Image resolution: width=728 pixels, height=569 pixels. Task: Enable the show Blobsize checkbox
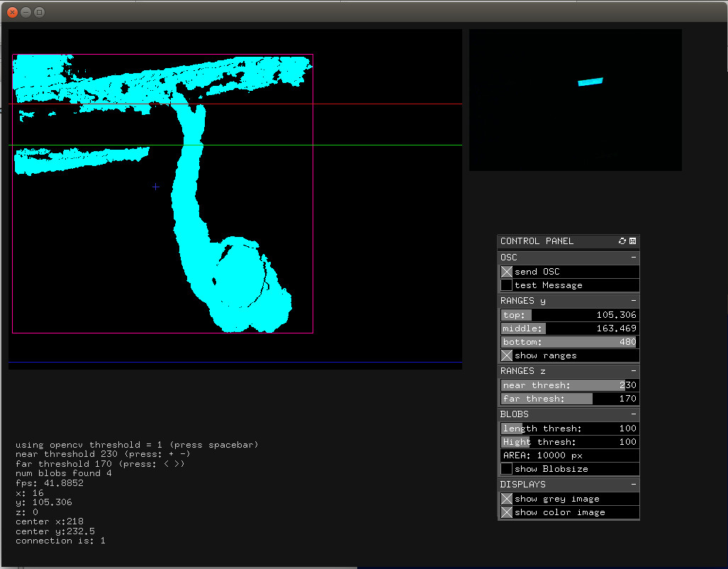click(x=507, y=469)
